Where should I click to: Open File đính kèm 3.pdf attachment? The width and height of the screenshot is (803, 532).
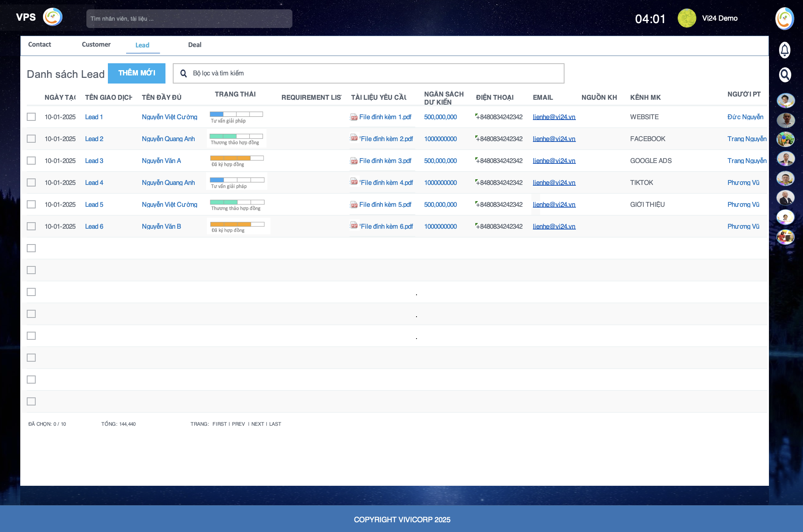point(385,161)
